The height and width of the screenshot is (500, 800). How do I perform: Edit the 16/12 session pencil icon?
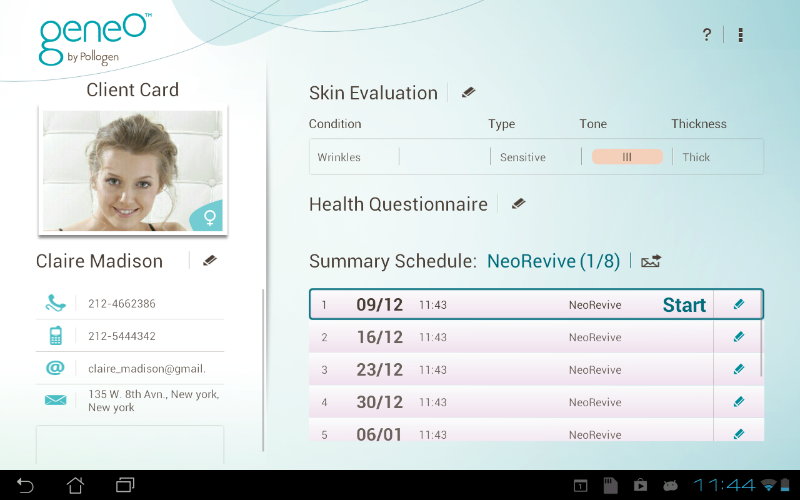739,337
